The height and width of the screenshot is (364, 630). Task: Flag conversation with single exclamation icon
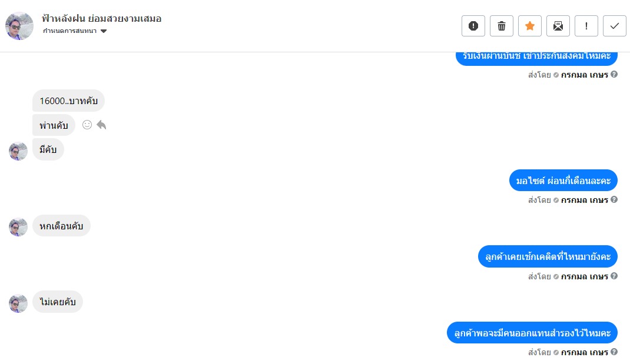point(586,26)
